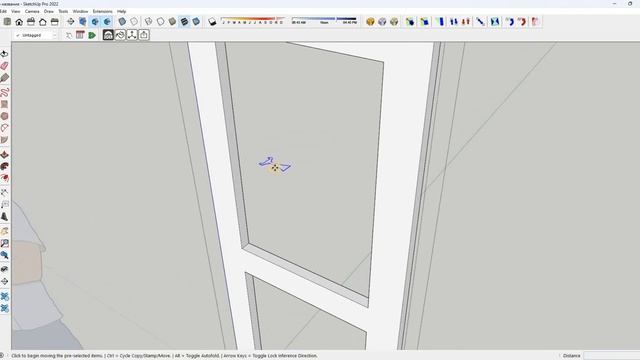Image resolution: width=640 pixels, height=360 pixels.
Task: Select the Pie tool
Action: click(4, 140)
